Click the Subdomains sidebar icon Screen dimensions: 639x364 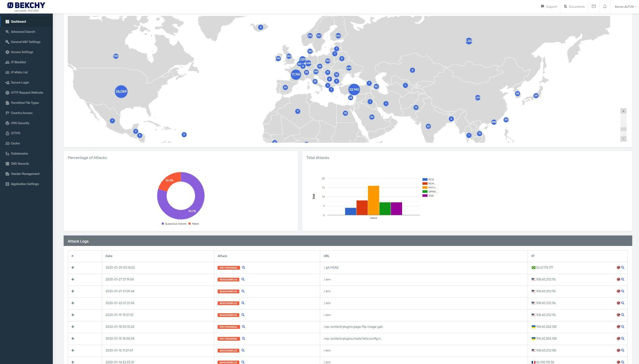click(x=7, y=154)
